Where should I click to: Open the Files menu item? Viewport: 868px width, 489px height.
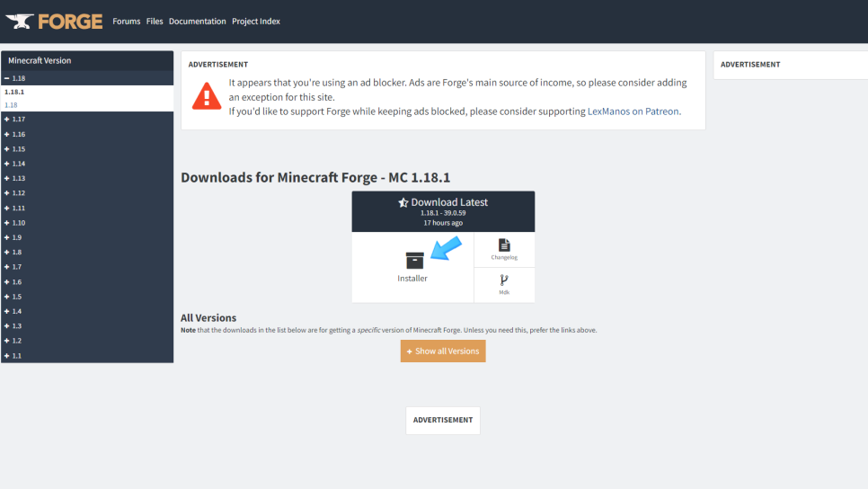(x=155, y=21)
